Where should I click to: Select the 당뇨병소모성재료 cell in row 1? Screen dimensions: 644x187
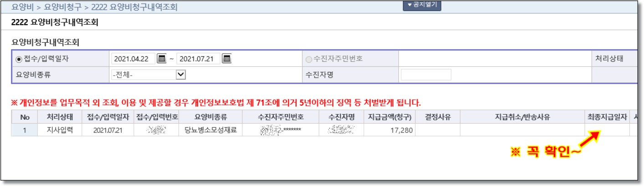point(210,130)
